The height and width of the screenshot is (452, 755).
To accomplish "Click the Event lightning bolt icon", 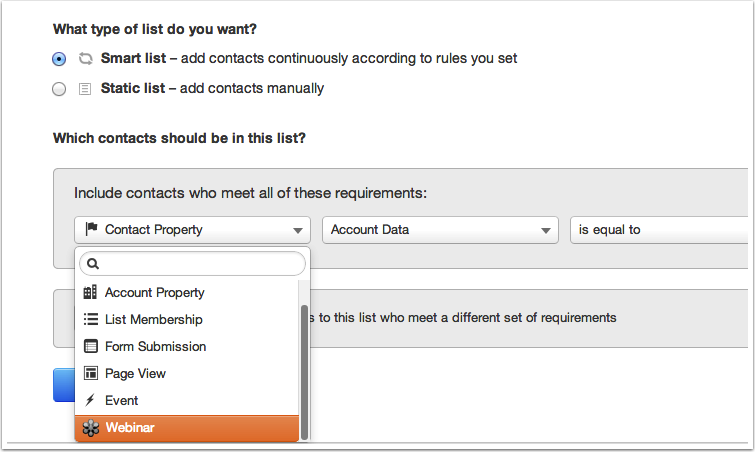I will coord(90,400).
